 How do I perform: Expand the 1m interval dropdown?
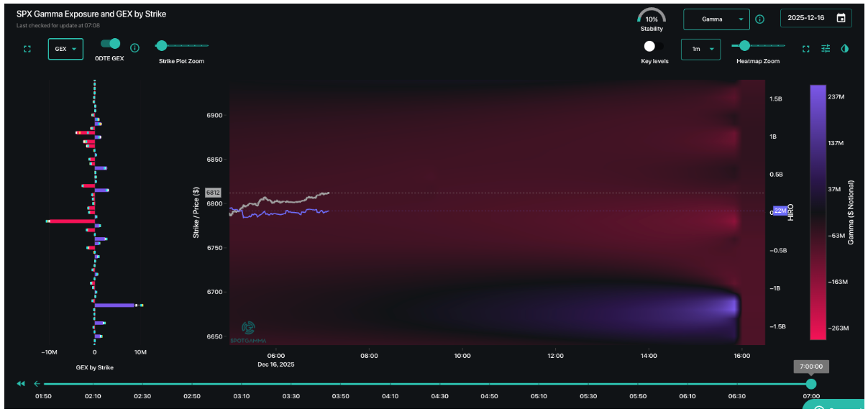pyautogui.click(x=700, y=49)
